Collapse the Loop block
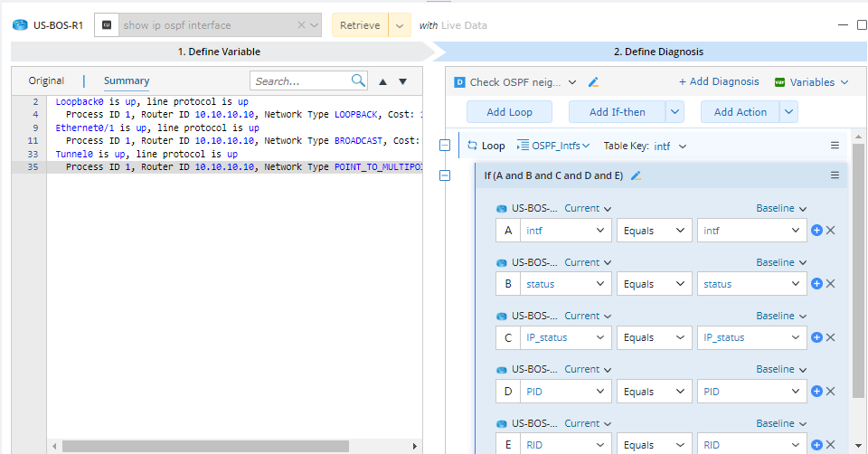The width and height of the screenshot is (868, 454). (x=444, y=146)
